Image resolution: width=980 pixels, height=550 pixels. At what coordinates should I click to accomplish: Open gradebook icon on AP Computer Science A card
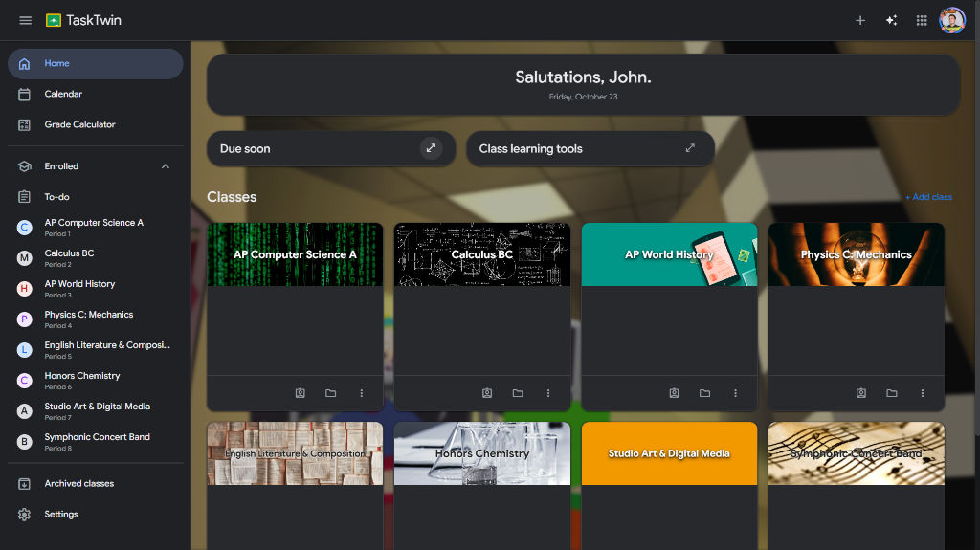300,393
